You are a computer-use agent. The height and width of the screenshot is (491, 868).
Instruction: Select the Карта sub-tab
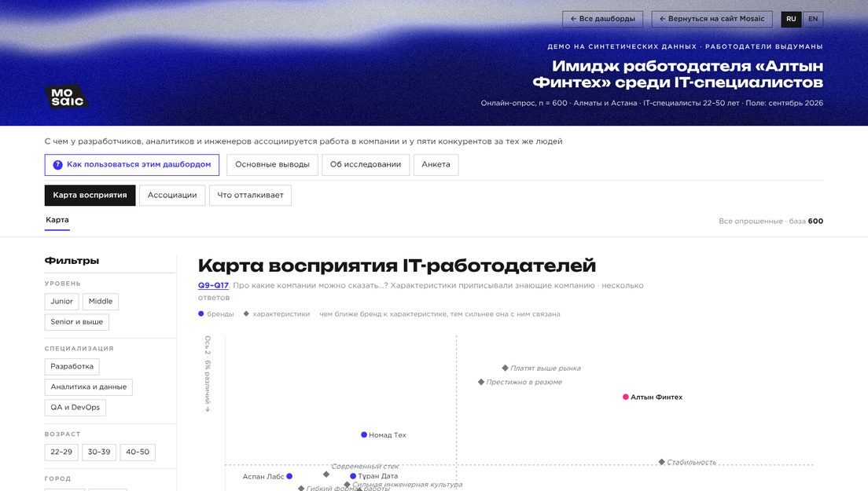coord(57,220)
